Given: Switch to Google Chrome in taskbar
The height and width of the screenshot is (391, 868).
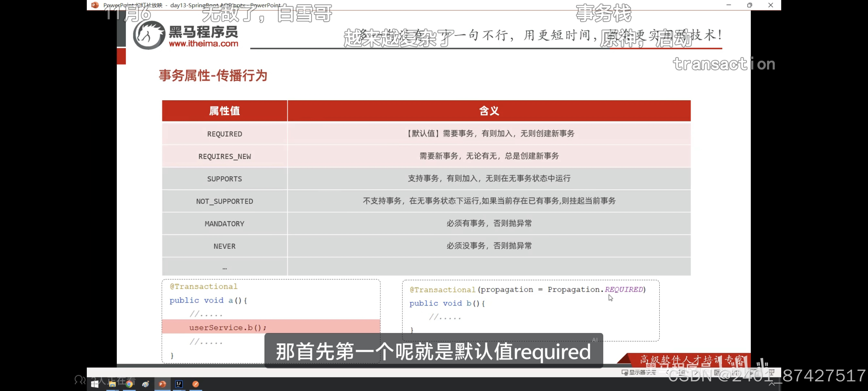Looking at the screenshot, I should pos(129,384).
